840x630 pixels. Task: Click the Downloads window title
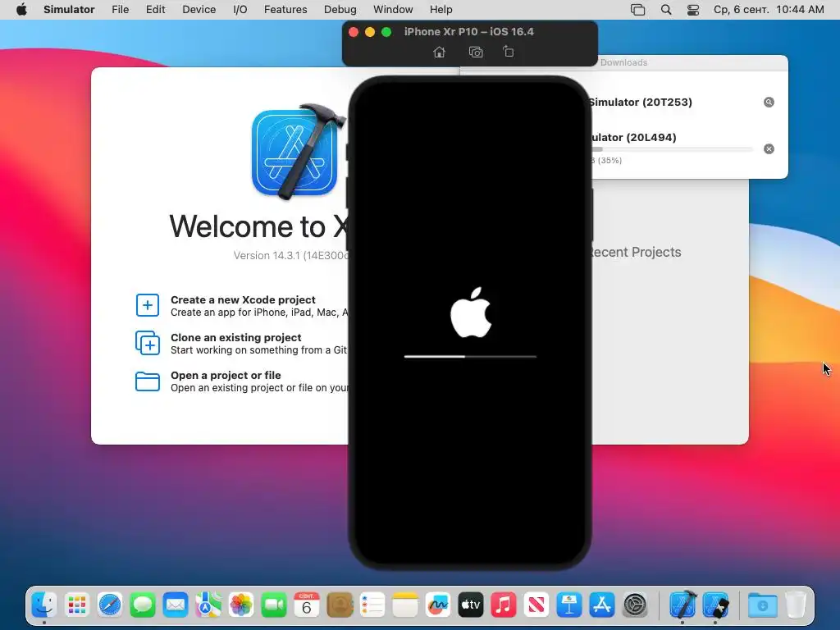623,62
